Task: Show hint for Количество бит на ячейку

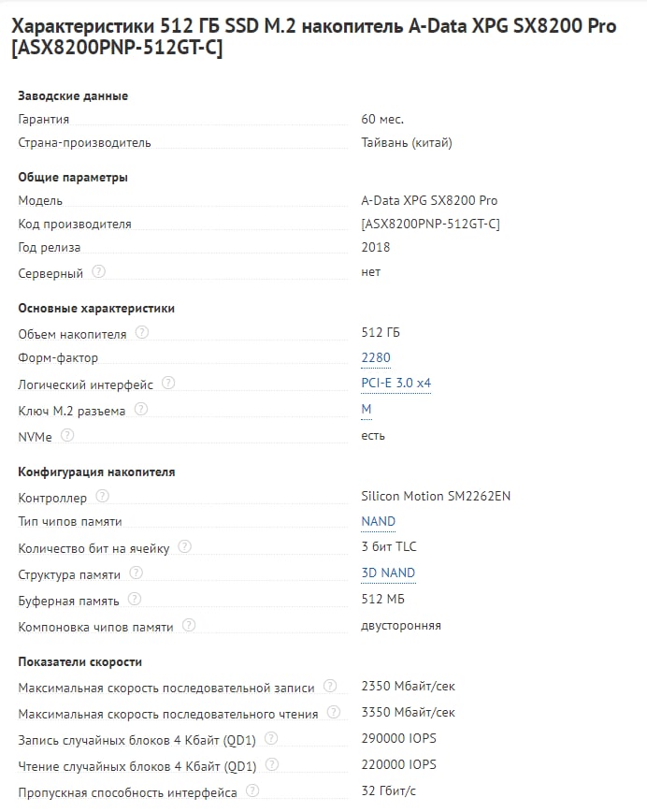Action: (x=185, y=546)
